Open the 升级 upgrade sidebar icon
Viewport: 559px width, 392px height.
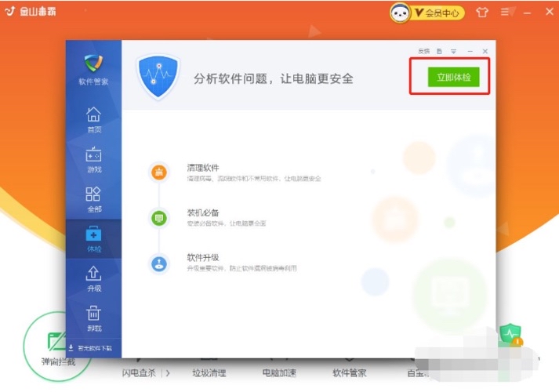[x=94, y=279]
